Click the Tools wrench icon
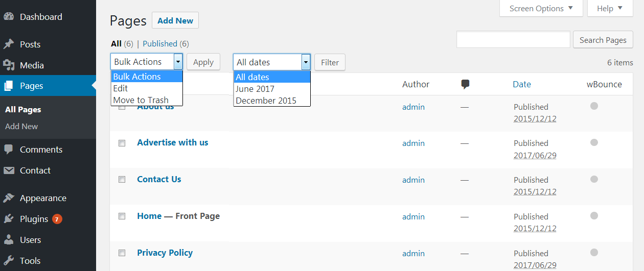Image resolution: width=644 pixels, height=271 pixels. (x=9, y=261)
